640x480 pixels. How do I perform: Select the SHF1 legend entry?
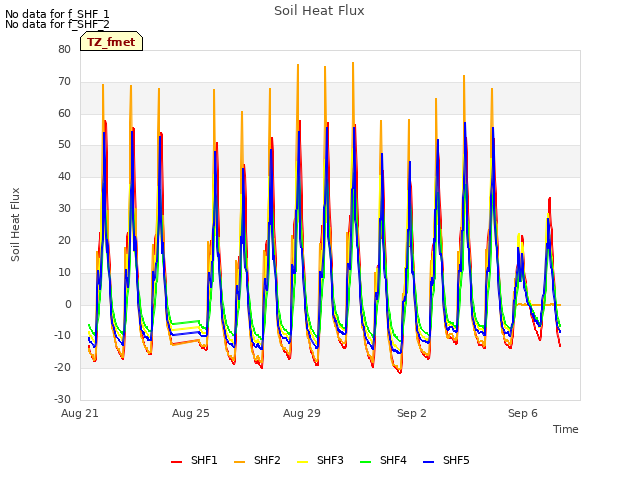tap(194, 460)
